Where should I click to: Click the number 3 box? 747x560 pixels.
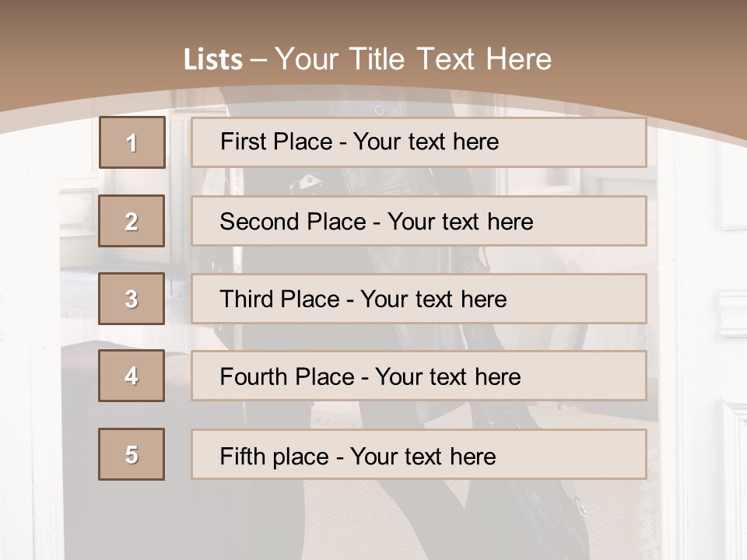(x=132, y=299)
